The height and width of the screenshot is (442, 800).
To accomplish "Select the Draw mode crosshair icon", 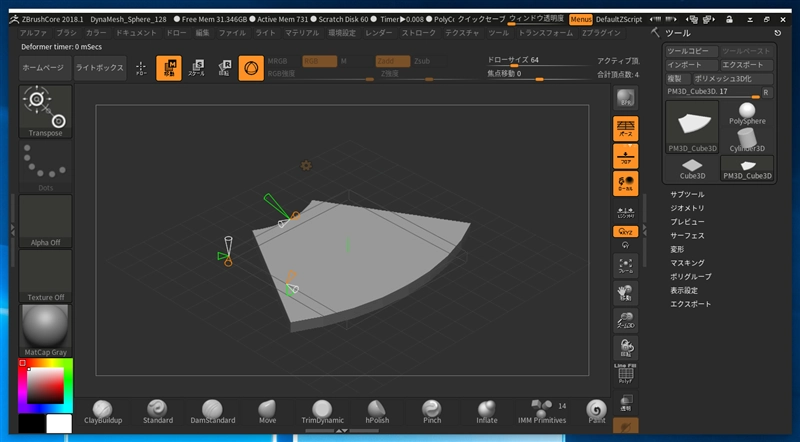I will click(x=141, y=68).
